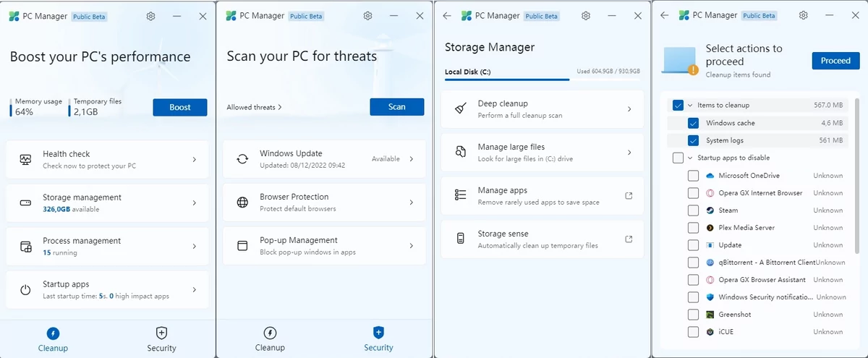Check the Startup apps to disable checkbox

pos(678,158)
